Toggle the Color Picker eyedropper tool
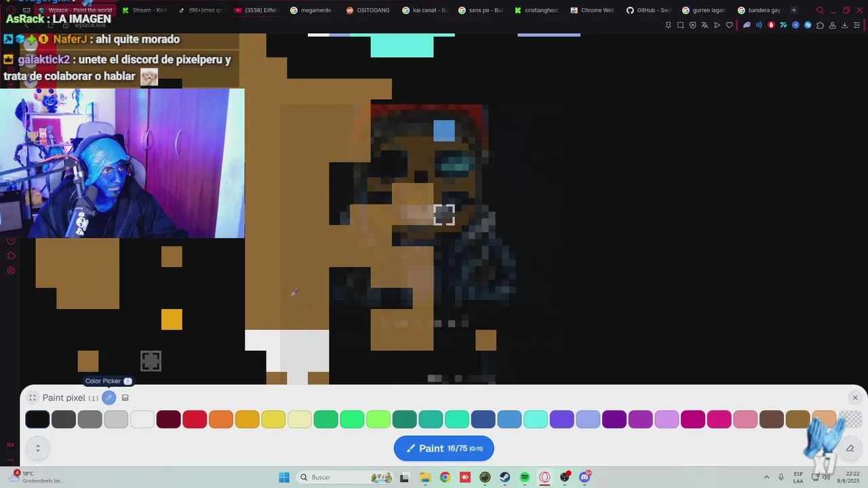The height and width of the screenshot is (488, 868). 109,398
